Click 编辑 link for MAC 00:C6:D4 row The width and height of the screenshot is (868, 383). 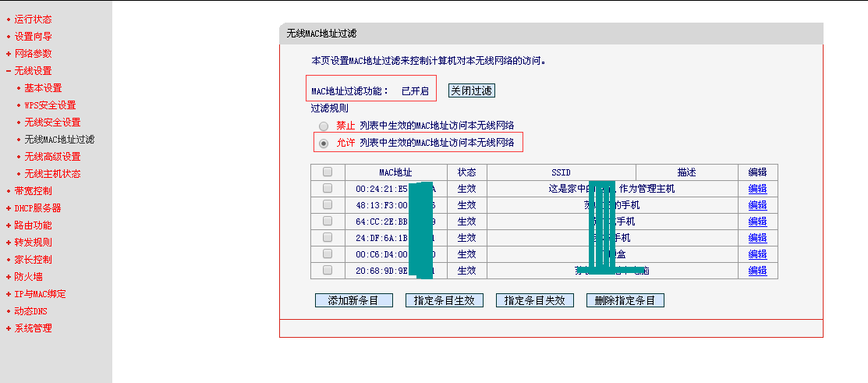point(758,254)
